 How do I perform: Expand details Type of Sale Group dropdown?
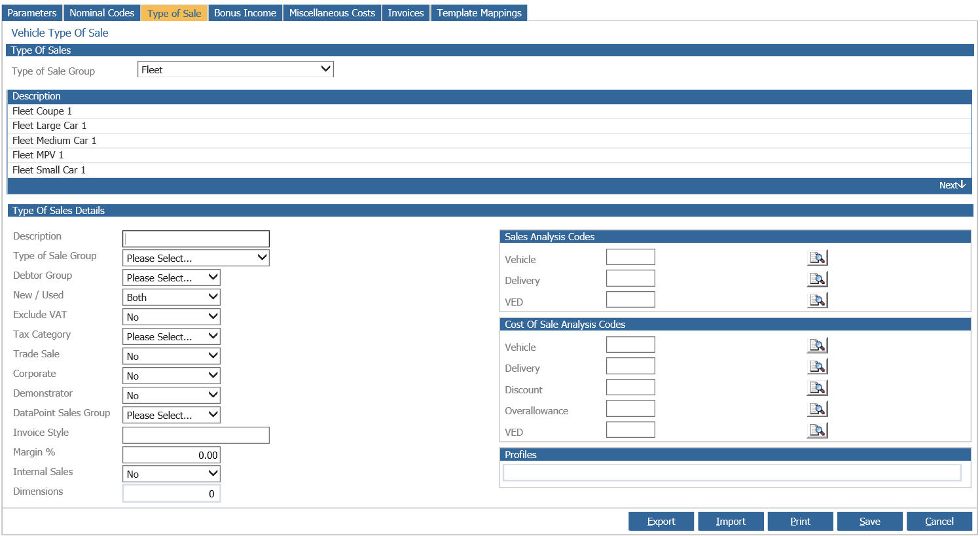pyautogui.click(x=196, y=258)
